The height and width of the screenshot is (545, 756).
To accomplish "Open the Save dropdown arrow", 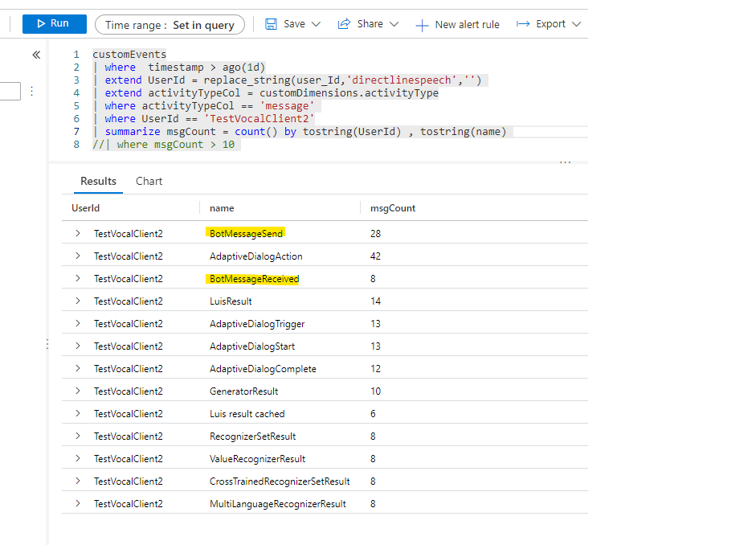I will click(x=316, y=24).
